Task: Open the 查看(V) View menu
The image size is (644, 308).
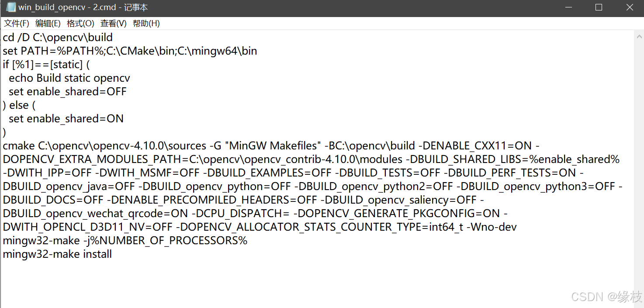Action: [x=113, y=23]
